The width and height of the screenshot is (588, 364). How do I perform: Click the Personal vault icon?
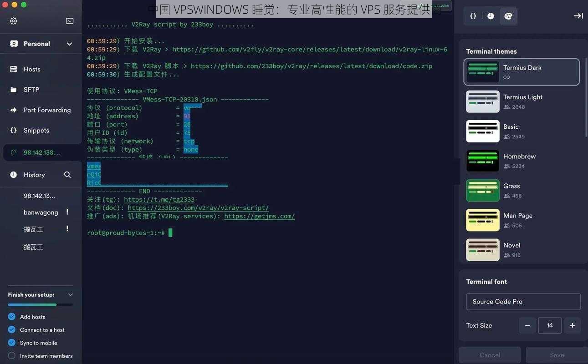[14, 44]
